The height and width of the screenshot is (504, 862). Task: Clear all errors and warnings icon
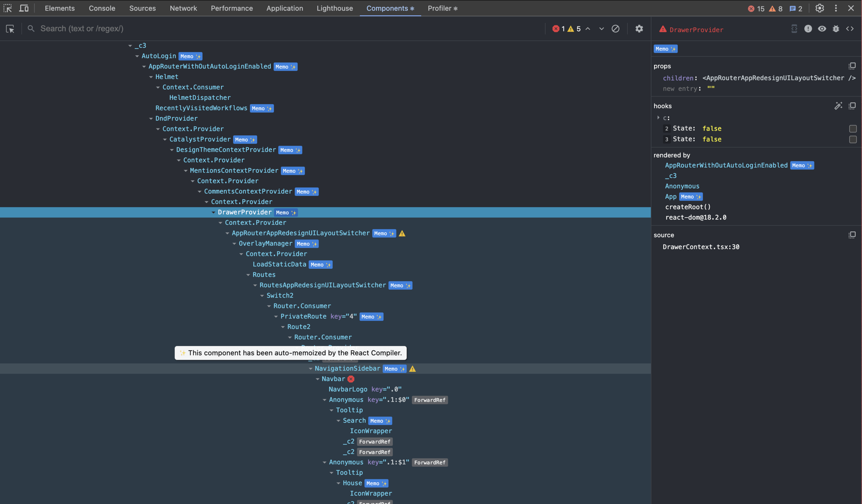(x=616, y=29)
